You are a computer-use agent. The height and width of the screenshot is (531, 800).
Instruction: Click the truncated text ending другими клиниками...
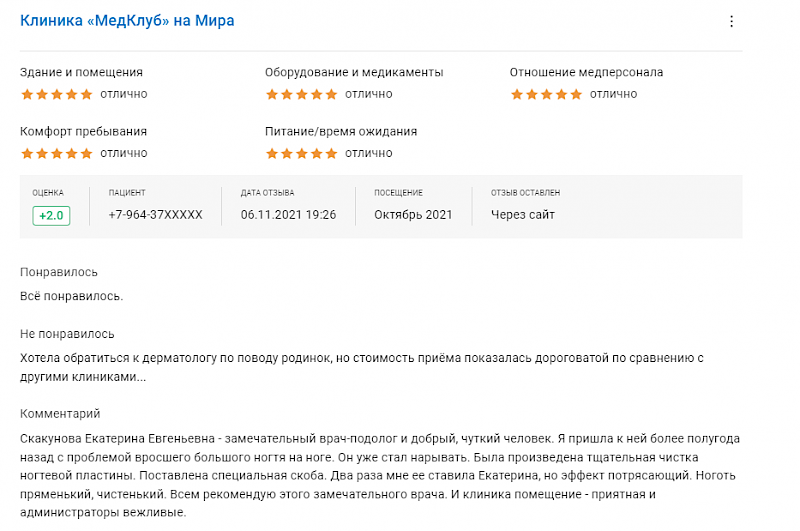point(362,367)
